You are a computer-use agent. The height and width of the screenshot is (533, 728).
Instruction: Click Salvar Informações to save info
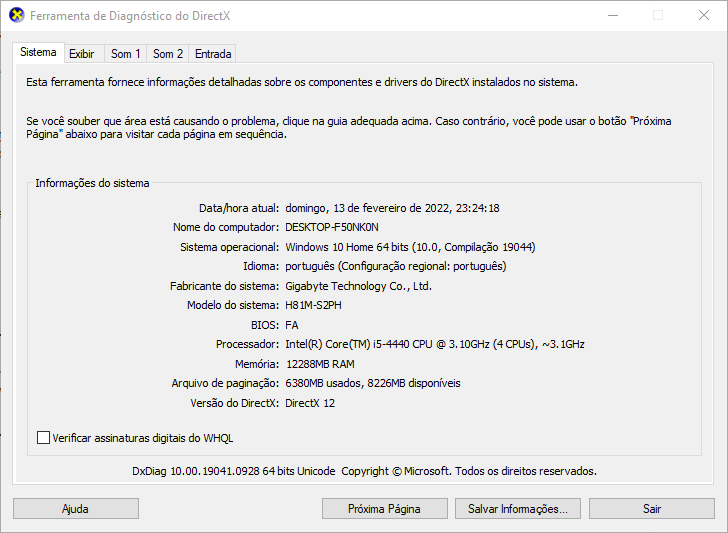point(518,509)
